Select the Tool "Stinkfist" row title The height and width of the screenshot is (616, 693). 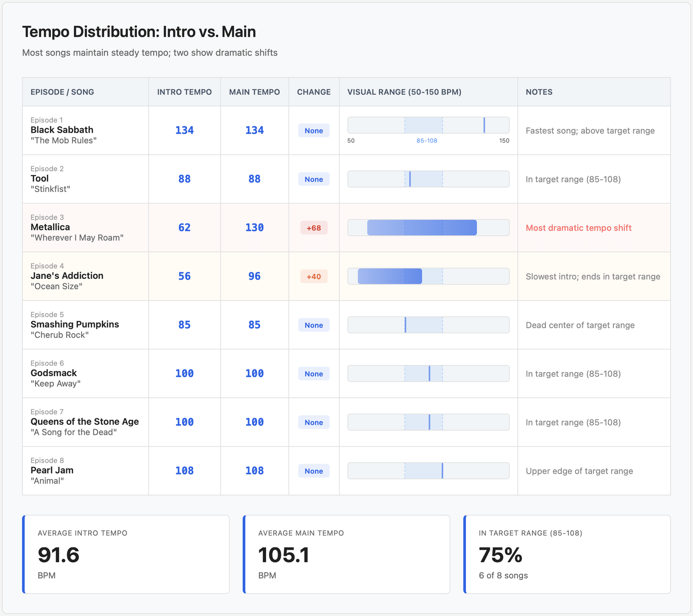(x=40, y=179)
